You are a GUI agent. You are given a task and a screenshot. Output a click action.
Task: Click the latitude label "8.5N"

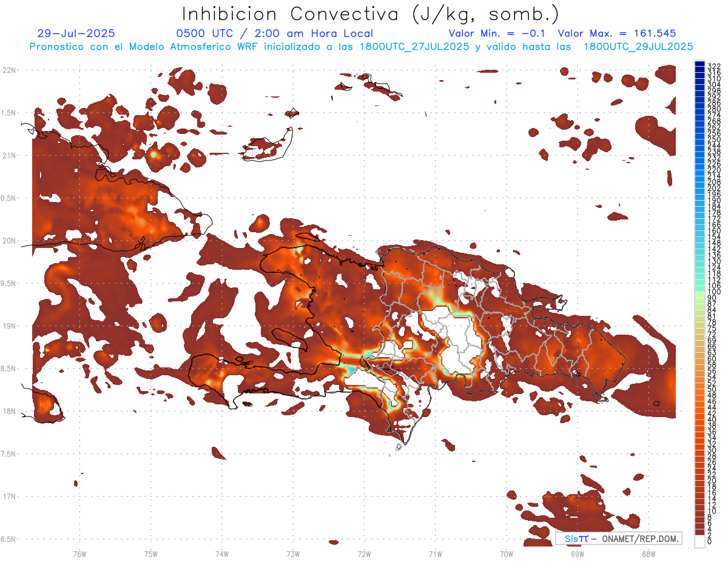pos(8,369)
